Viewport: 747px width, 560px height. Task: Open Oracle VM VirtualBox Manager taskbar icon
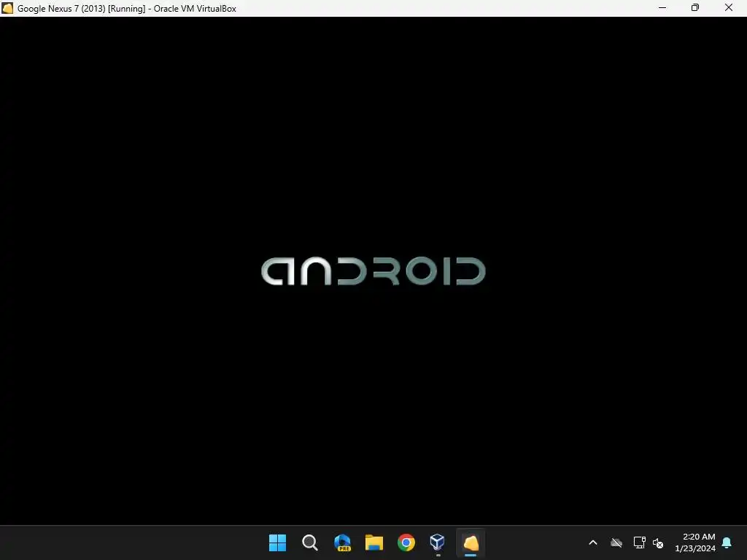[438, 542]
